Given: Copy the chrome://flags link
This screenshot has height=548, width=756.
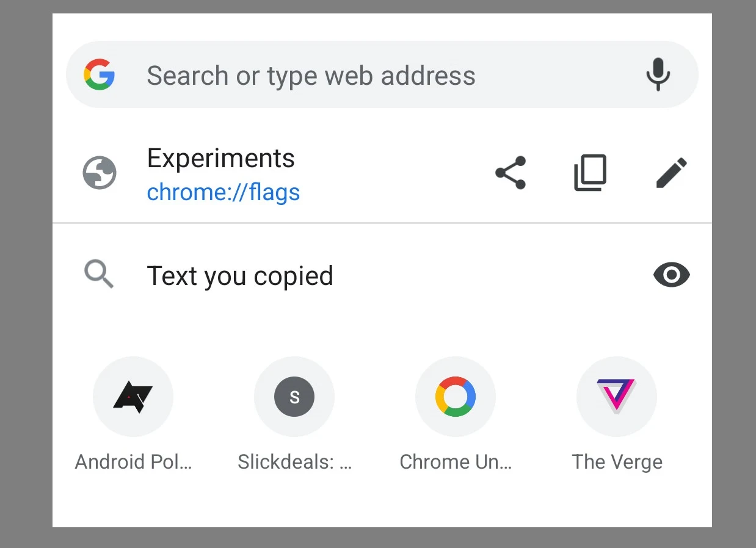Looking at the screenshot, I should coord(591,173).
